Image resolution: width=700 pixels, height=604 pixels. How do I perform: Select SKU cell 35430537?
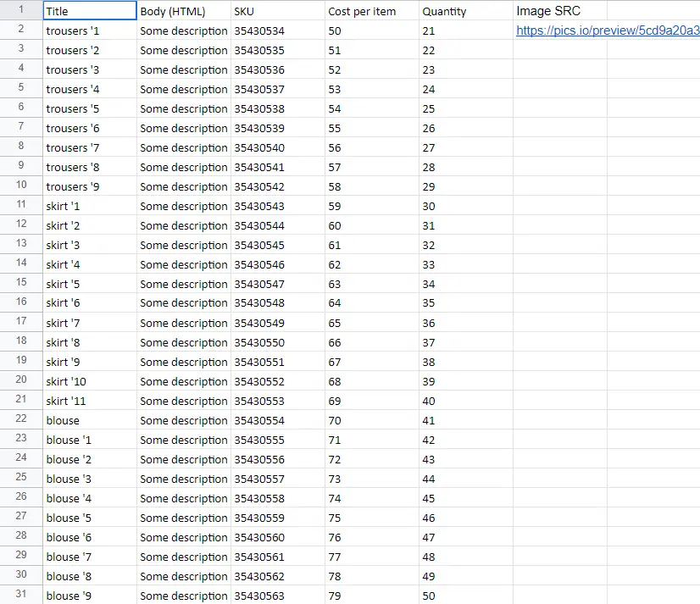click(278, 89)
